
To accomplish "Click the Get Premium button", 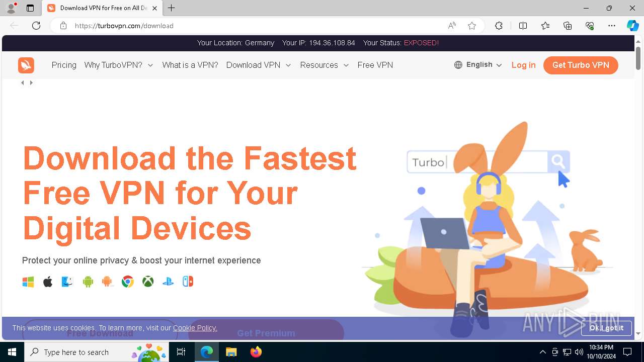I will pyautogui.click(x=266, y=333).
